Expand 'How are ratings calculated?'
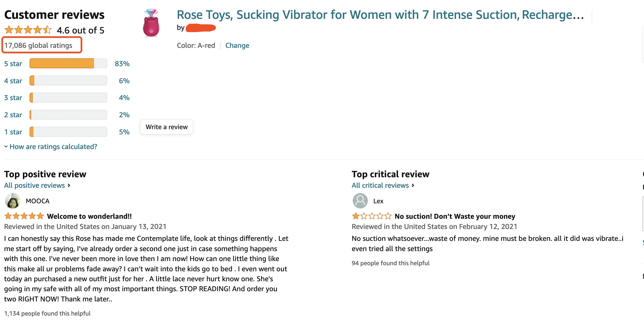The image size is (644, 323). 53,147
